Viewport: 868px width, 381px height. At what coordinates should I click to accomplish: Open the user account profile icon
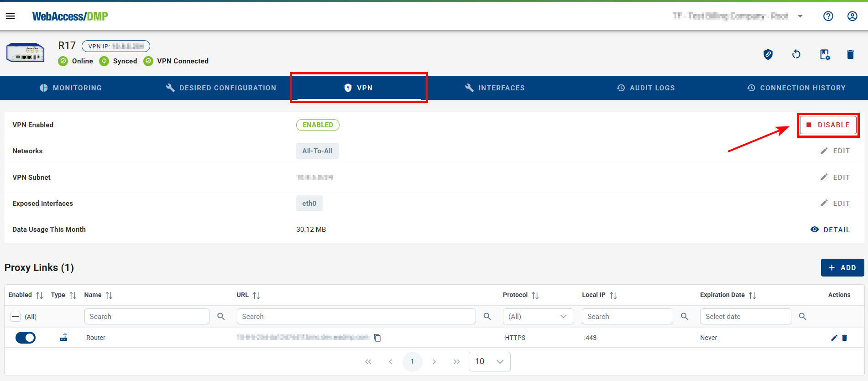[852, 16]
